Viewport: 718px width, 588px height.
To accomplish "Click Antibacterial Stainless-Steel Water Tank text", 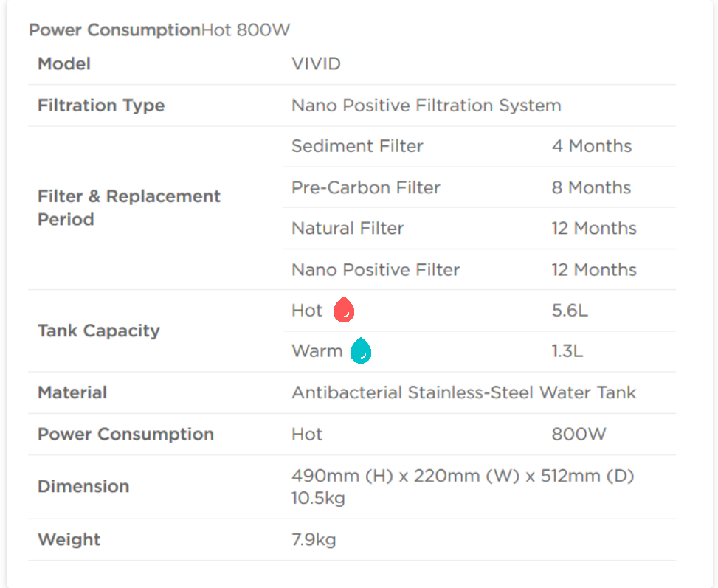I will coord(464,392).
